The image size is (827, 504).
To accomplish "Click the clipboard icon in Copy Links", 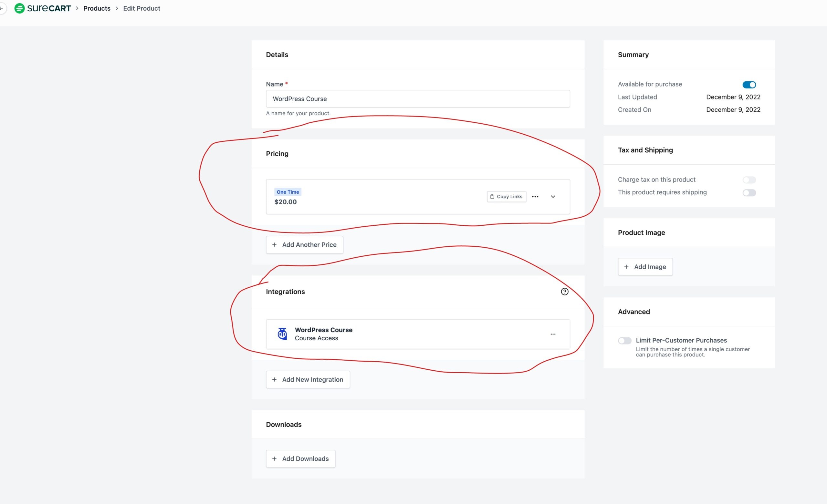I will pyautogui.click(x=492, y=197).
